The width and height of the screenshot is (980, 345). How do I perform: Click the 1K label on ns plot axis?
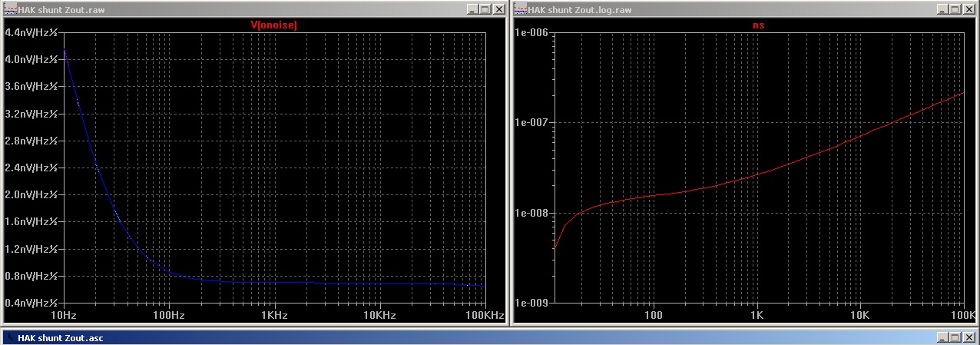coord(757,316)
